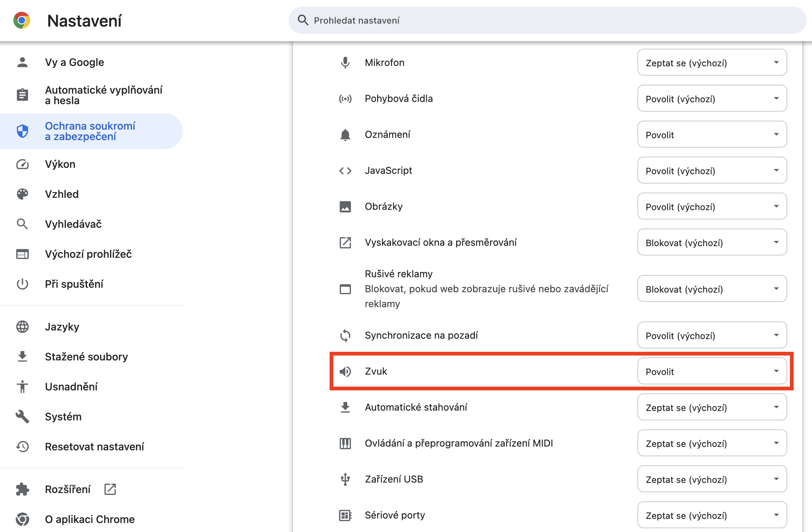Open Vyskakovací okna a přesměrování dropdown
The image size is (812, 532).
tap(712, 242)
